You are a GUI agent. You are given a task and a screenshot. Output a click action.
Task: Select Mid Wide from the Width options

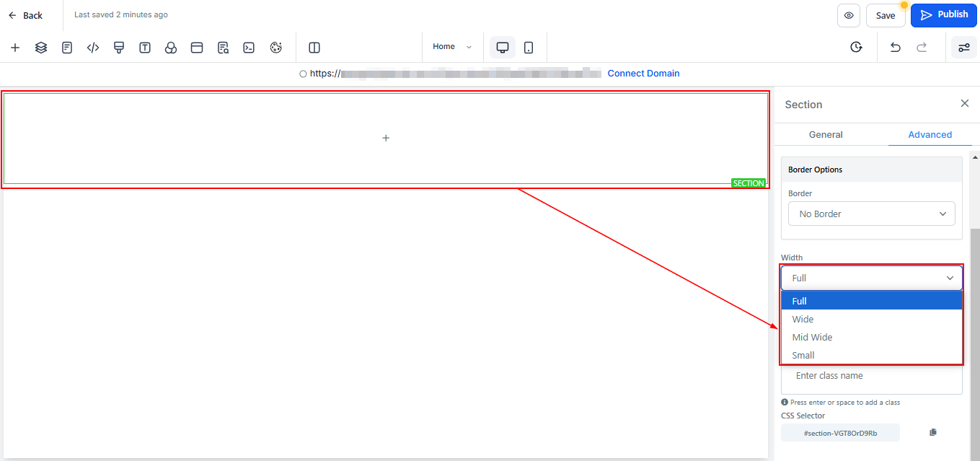pyautogui.click(x=812, y=337)
